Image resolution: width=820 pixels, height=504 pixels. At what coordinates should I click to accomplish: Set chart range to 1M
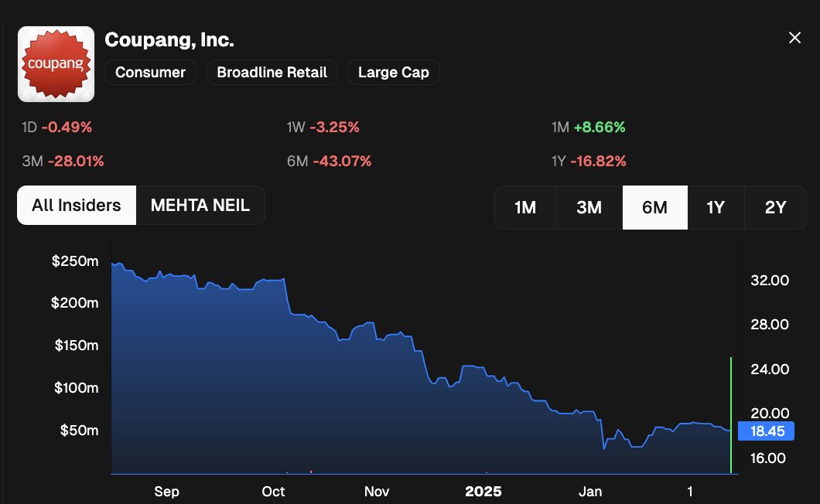525,208
